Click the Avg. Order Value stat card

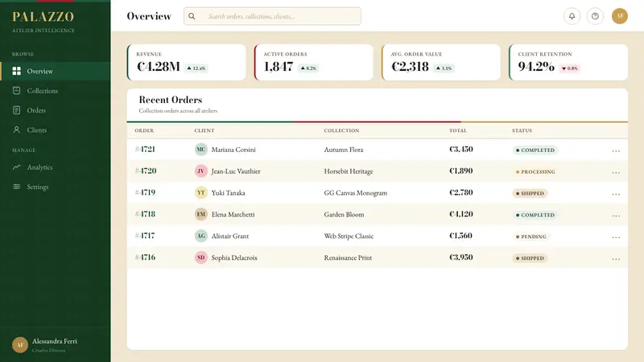point(441,63)
